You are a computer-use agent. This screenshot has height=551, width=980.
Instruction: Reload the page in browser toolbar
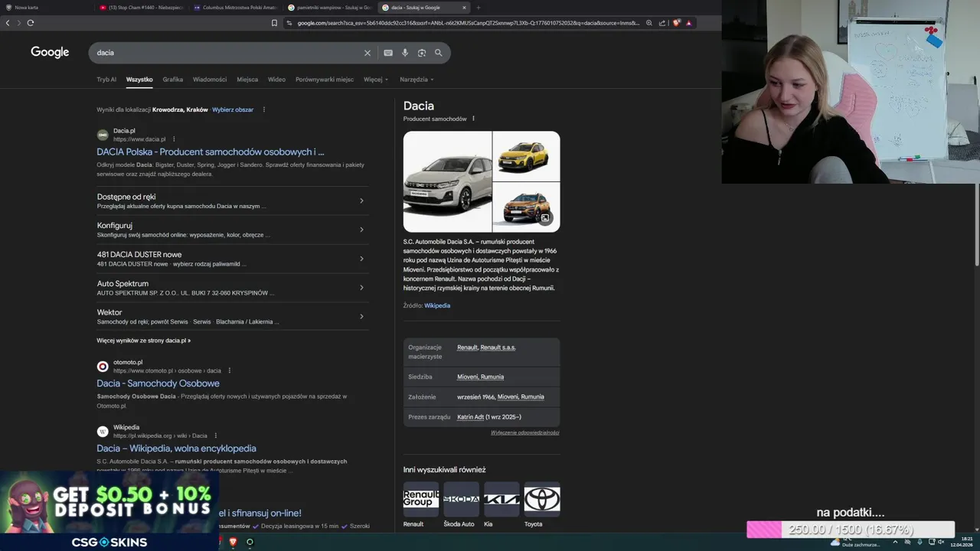pyautogui.click(x=31, y=23)
